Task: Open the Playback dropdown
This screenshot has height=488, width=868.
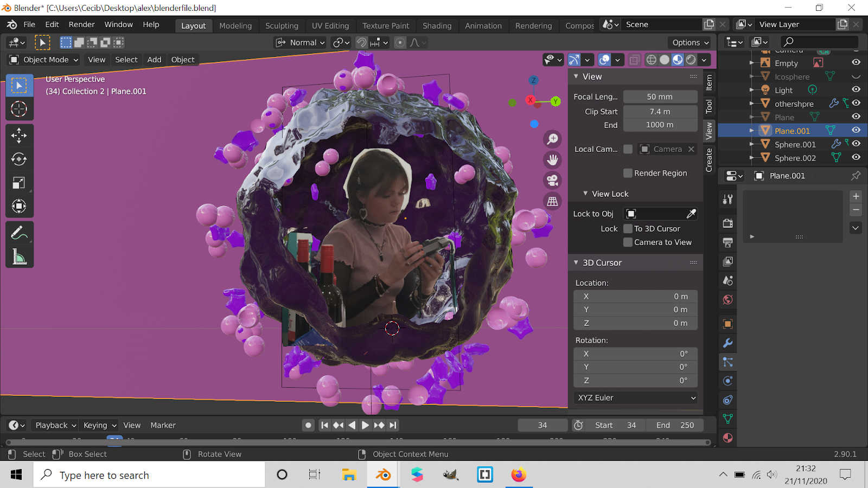Action: (55, 425)
